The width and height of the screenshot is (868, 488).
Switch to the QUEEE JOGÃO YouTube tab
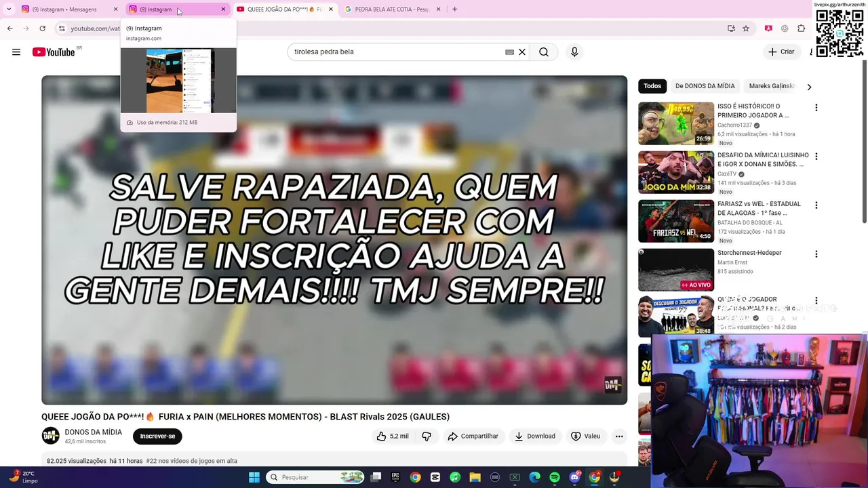click(x=285, y=9)
